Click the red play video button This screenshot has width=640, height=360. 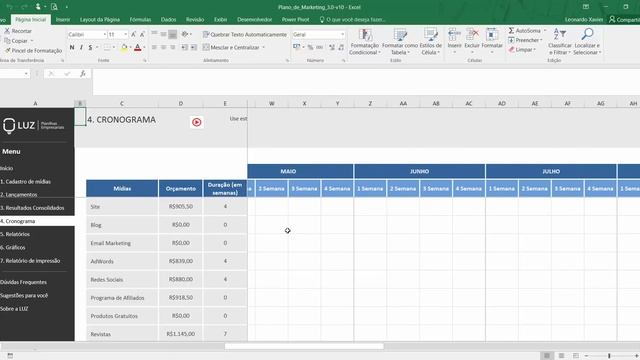pos(197,122)
